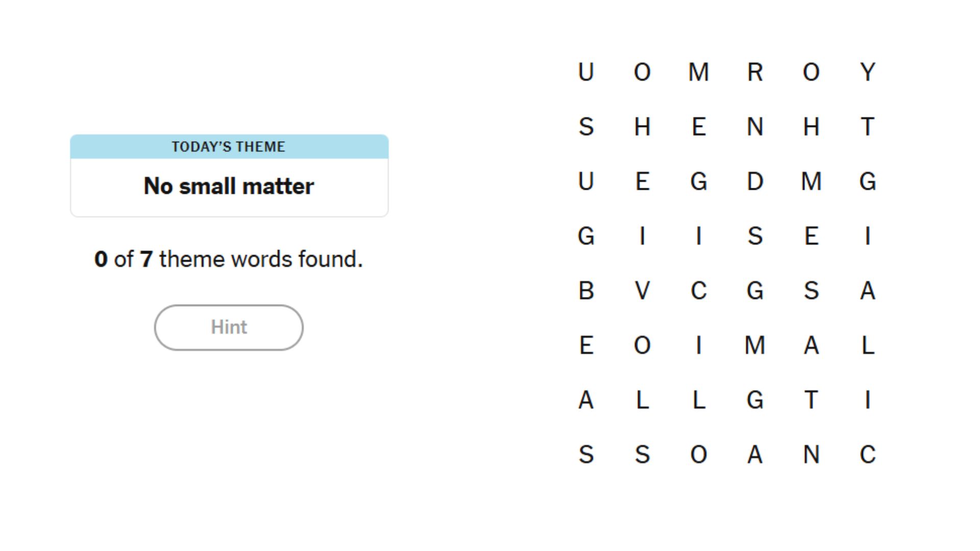Tap the T between G and I
The height and width of the screenshot is (551, 980).
pos(811,400)
